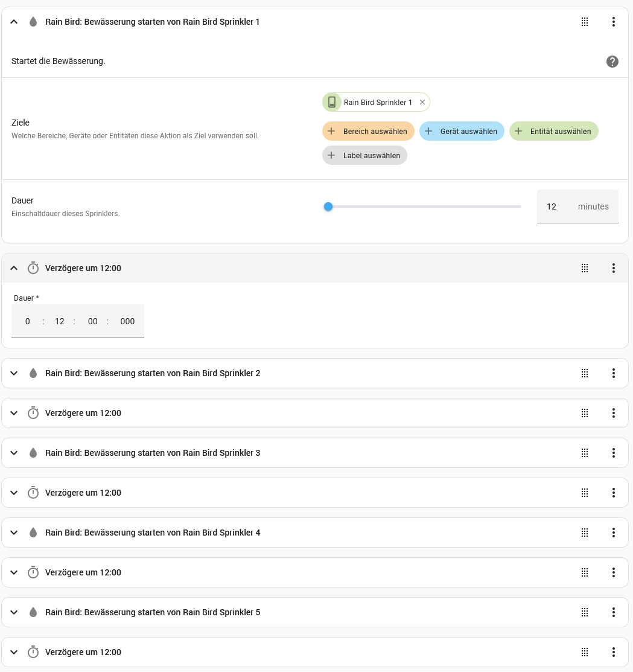Screen dimensions: 633x672
Task: Click the Dauer slider handle
Action: pos(328,206)
